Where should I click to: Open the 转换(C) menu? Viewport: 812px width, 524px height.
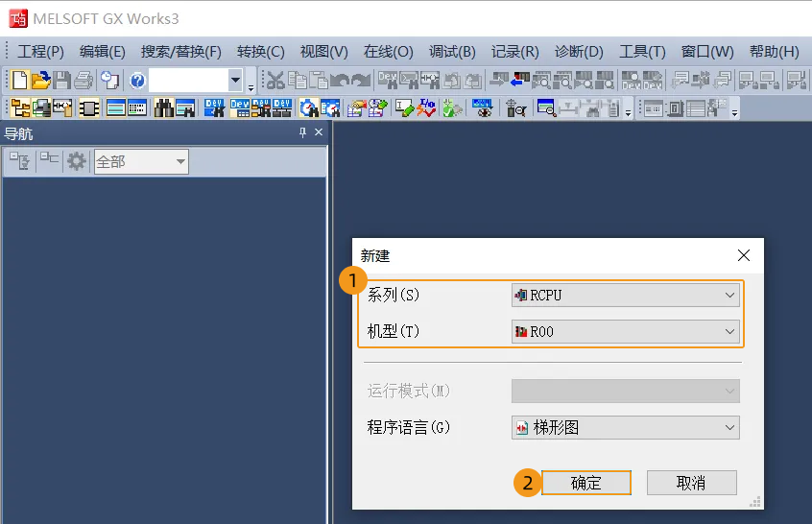click(x=260, y=52)
